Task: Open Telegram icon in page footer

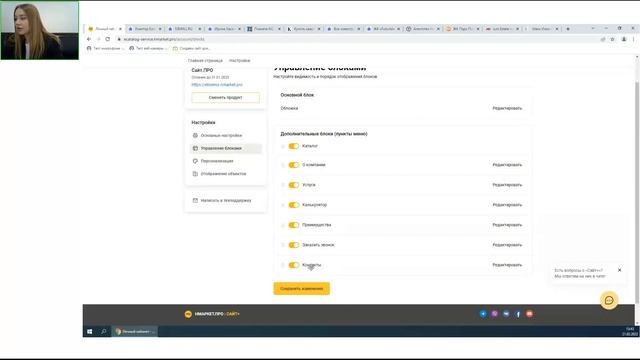Action: tap(483, 314)
